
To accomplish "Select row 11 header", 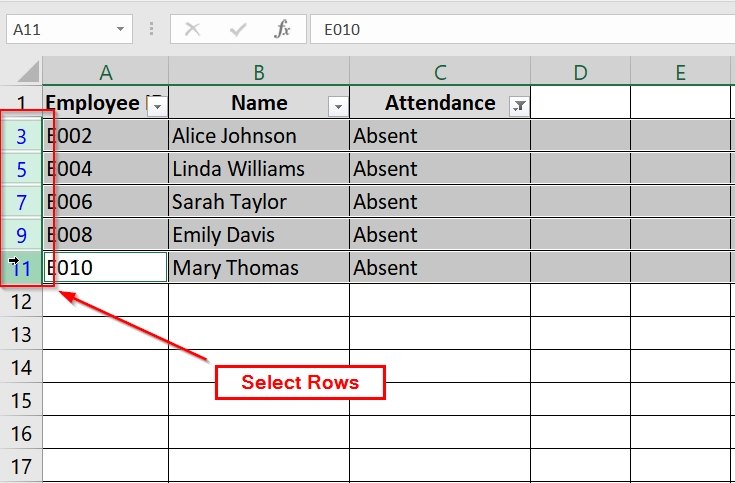I will click(21, 268).
